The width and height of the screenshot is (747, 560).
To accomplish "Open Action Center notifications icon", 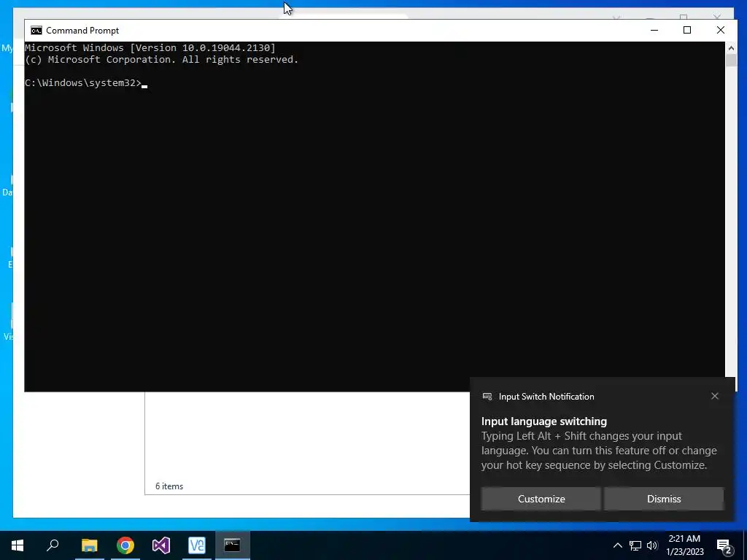I will (x=724, y=546).
